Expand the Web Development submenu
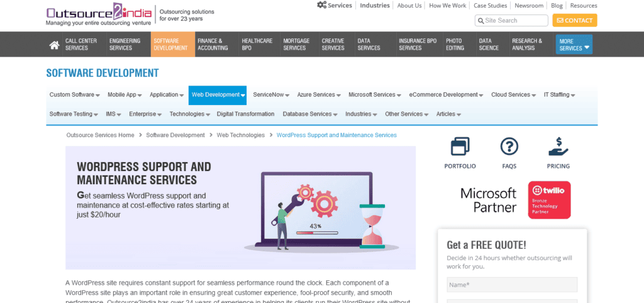 click(218, 95)
